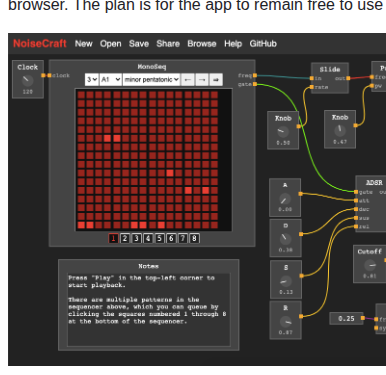
Task: Click the R release knob dial
Action: pyautogui.click(x=286, y=322)
